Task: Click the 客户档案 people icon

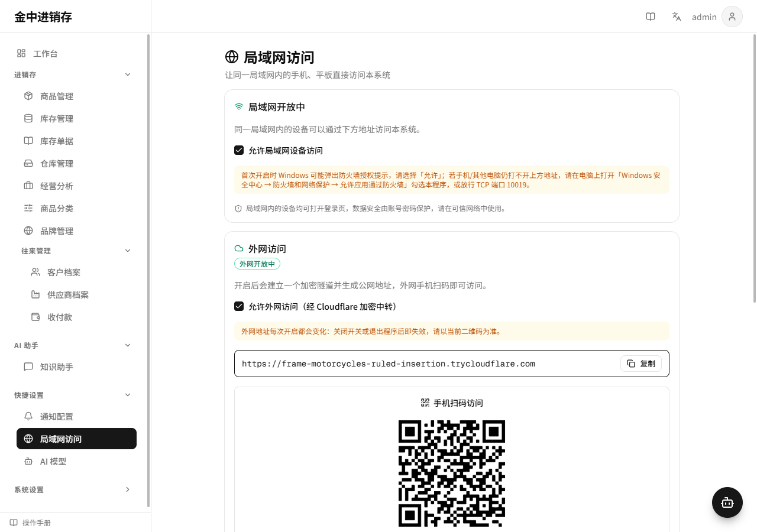Action: (35, 272)
